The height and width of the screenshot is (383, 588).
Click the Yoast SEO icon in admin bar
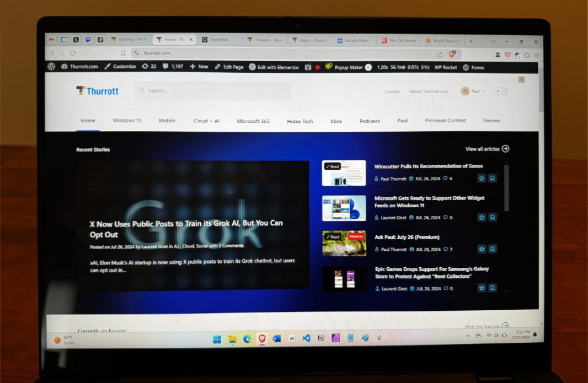308,67
